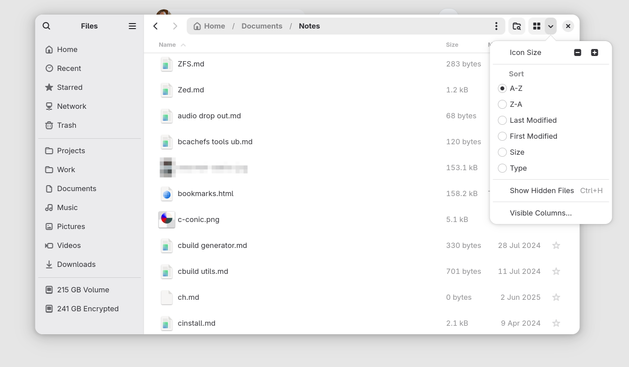Open the 215 GB Volume
The width and height of the screenshot is (629, 367).
(x=89, y=290)
